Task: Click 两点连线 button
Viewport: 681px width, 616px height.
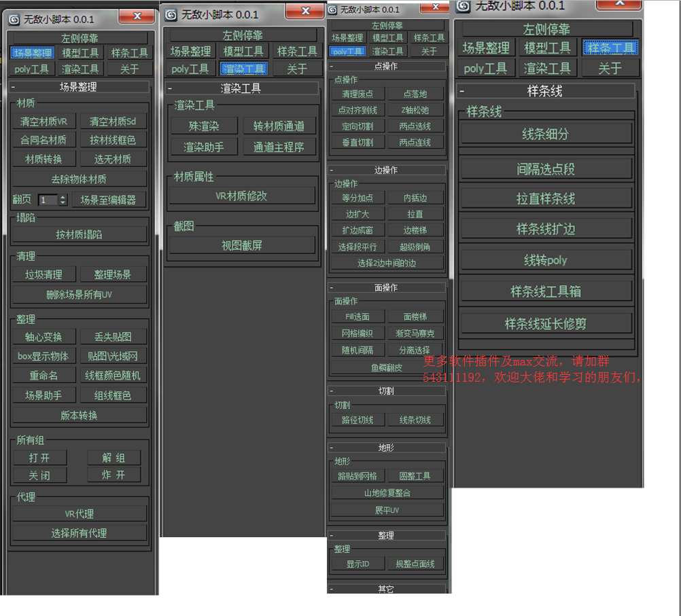Action: tap(415, 143)
